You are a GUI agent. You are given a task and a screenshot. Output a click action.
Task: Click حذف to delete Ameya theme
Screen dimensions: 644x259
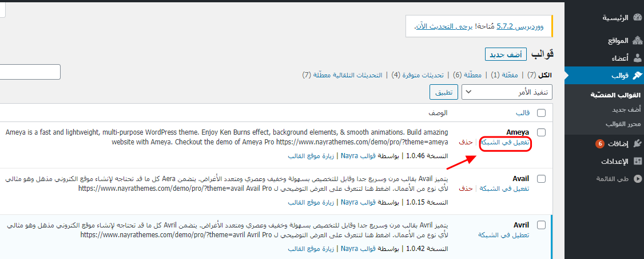click(x=466, y=143)
